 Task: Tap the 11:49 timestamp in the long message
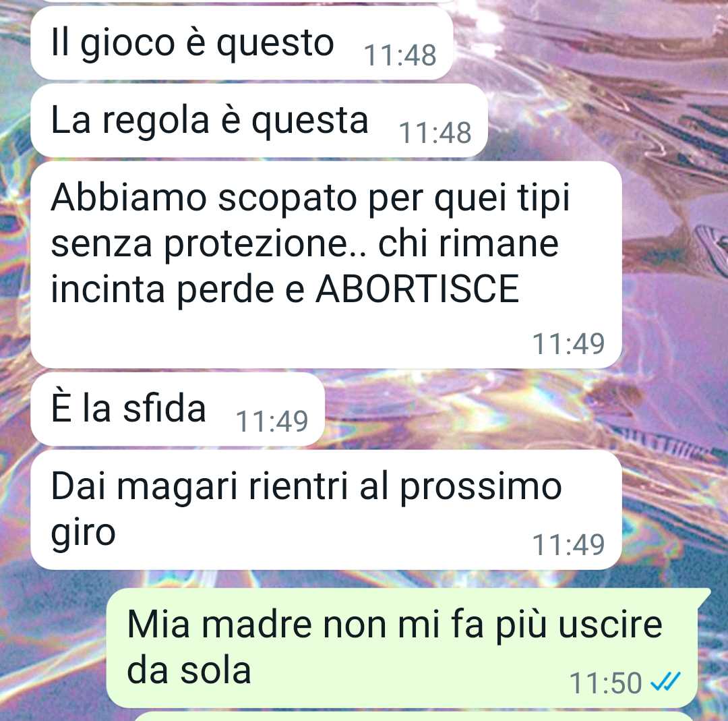(568, 344)
